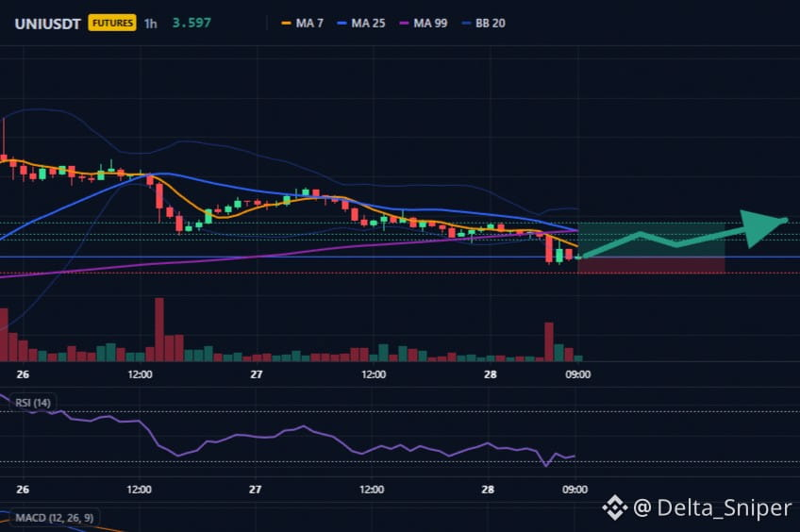Toggle the MA 7 legend entry
Image resolution: width=800 pixels, height=532 pixels.
(303, 24)
